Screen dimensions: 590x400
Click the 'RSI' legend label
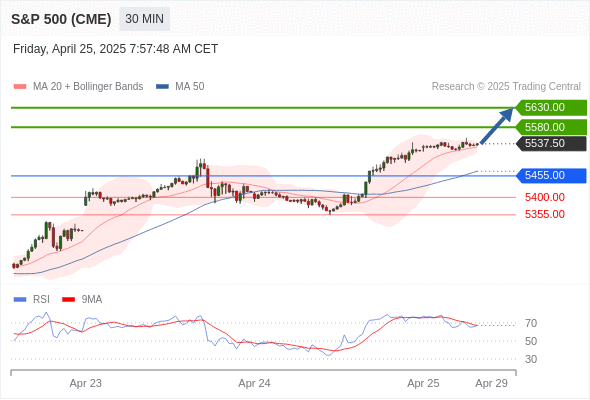click(41, 300)
